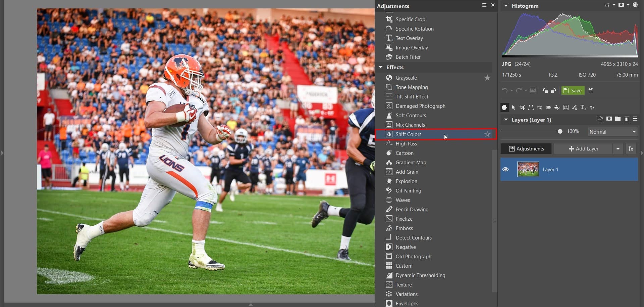Click the fx layer effects button
Screen dimensions: 644x307
click(x=631, y=149)
